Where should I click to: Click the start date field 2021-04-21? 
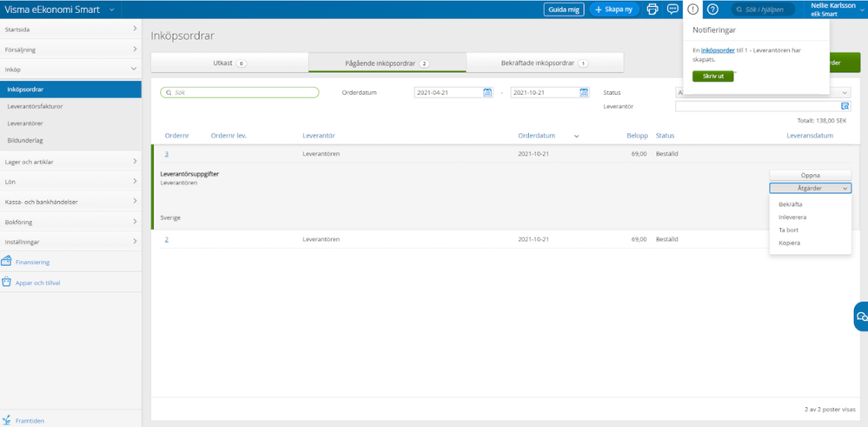[454, 92]
